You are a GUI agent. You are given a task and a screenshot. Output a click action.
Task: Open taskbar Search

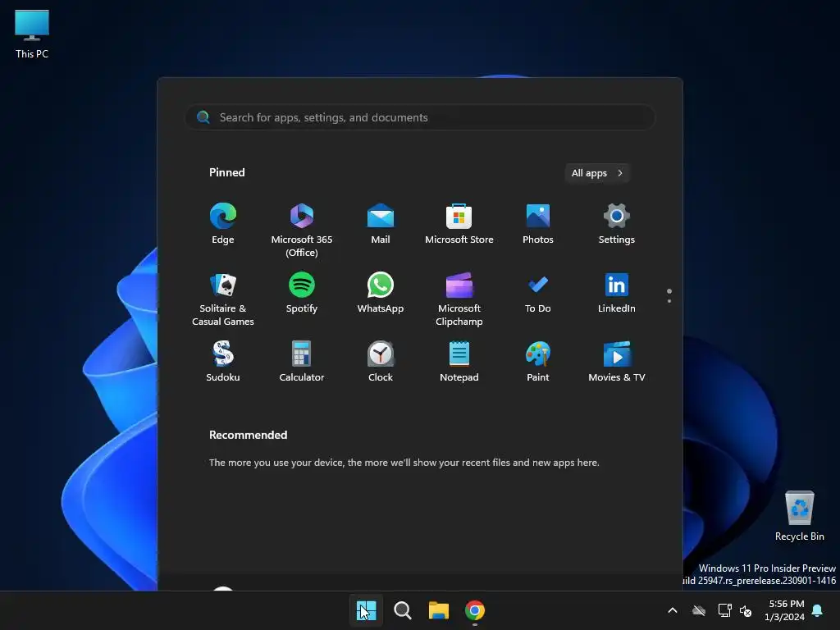click(402, 610)
